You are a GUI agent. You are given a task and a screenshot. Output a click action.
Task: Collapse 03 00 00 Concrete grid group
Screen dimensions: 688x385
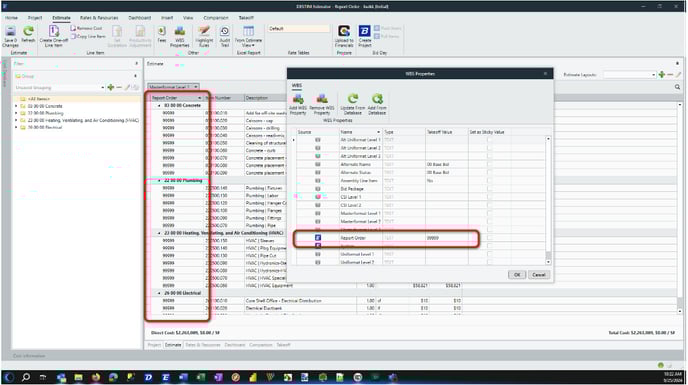coord(159,106)
